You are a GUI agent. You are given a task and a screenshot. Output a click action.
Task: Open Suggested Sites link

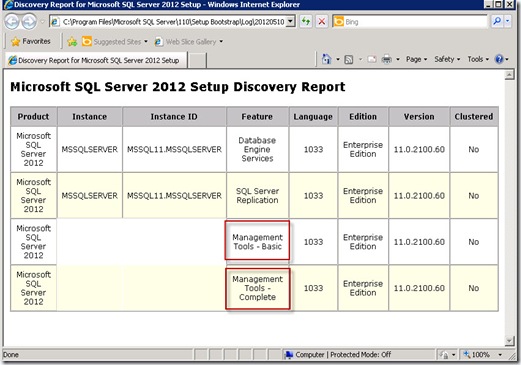click(117, 42)
